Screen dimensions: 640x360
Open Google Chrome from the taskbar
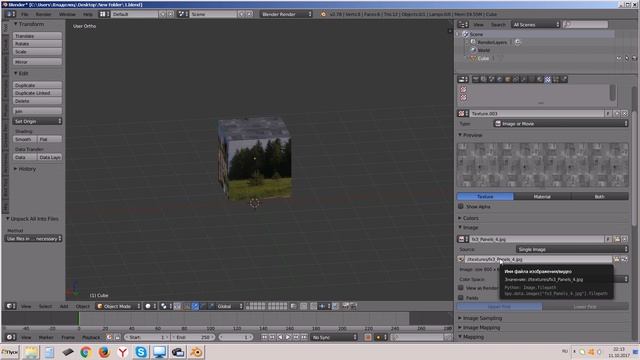86,352
